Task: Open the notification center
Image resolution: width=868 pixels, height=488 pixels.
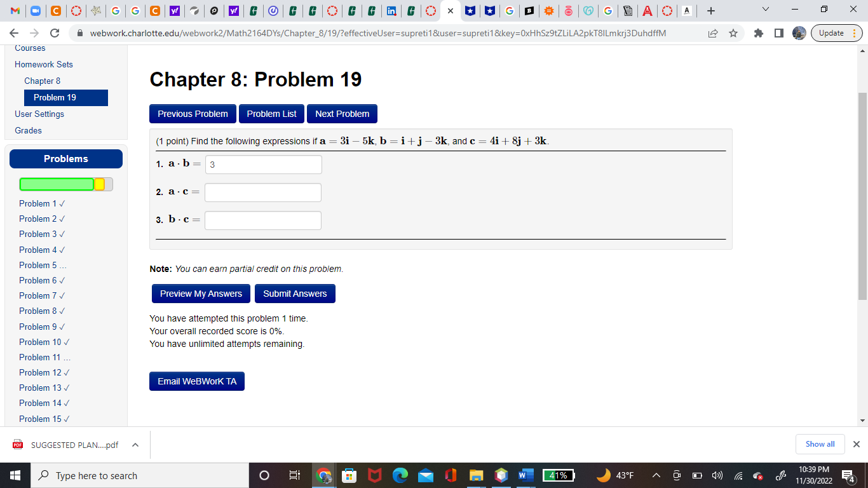Action: pos(848,475)
